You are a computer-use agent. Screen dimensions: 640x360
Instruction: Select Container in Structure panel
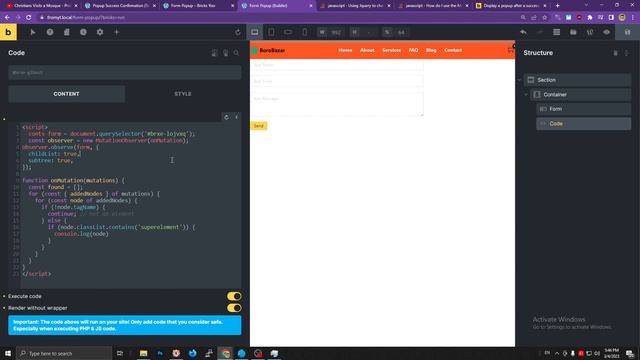point(580,95)
